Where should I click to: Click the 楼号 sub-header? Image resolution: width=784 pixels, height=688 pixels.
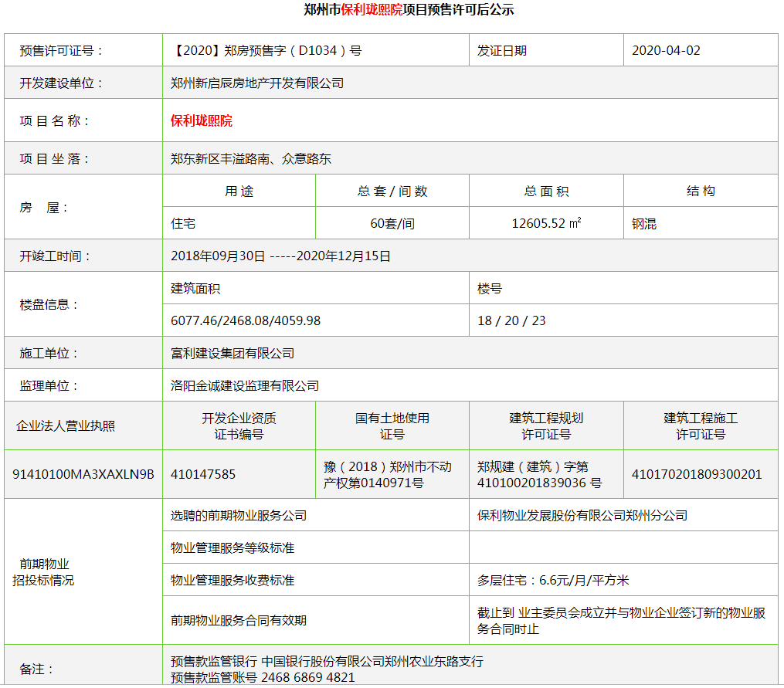point(490,289)
